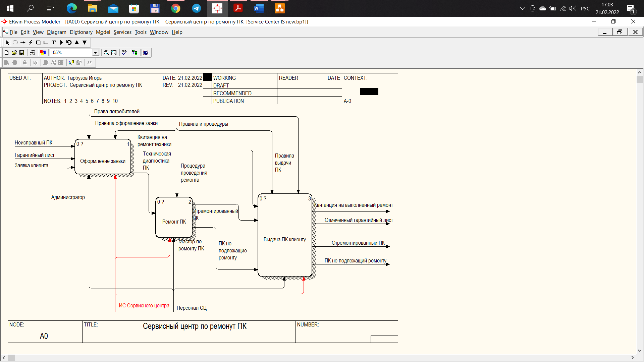
Task: Click the red 'ИС Сервисного центра' label
Action: click(144, 306)
